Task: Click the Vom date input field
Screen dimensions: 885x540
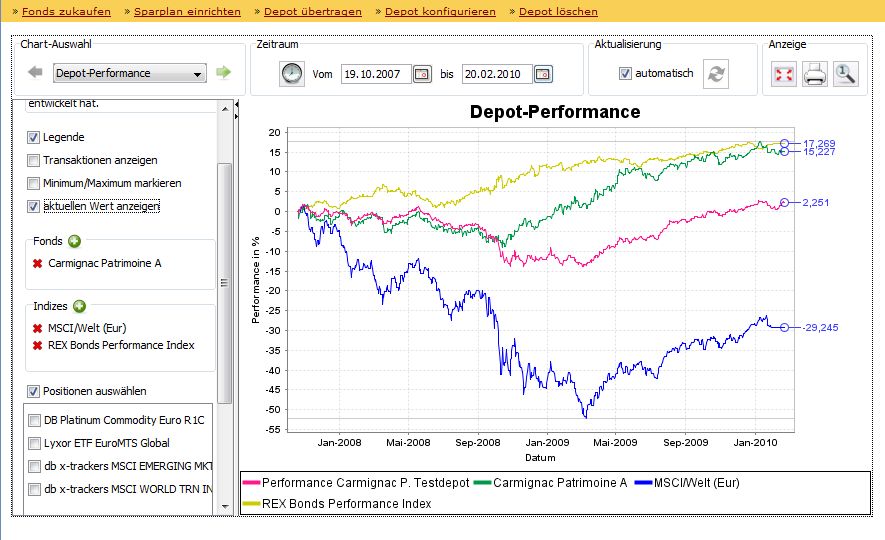Action: click(x=376, y=74)
